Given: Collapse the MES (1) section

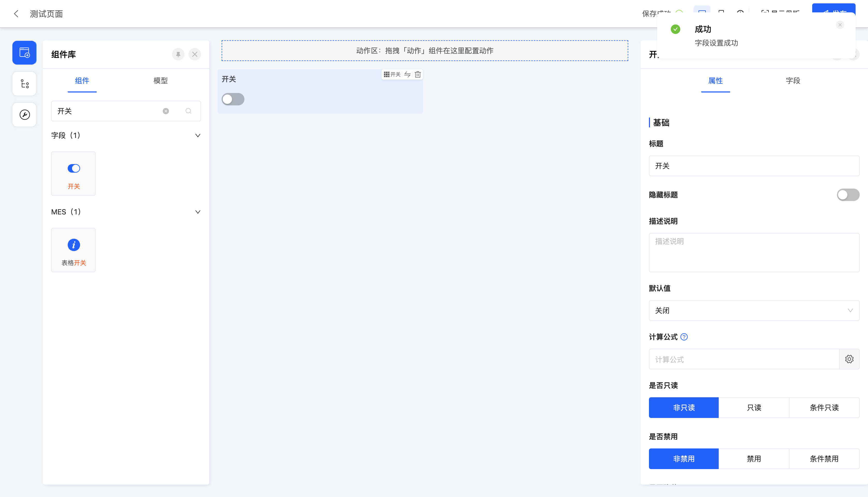Looking at the screenshot, I should pos(198,212).
